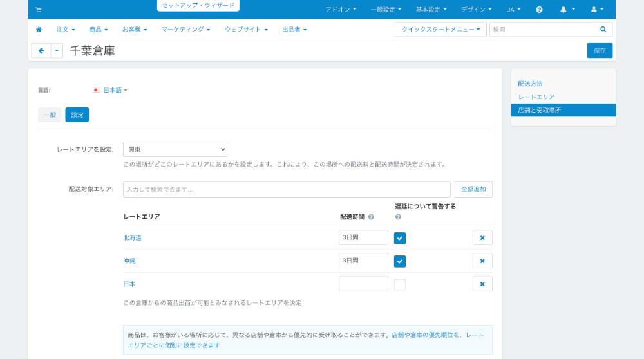Uncheck delay warning for 北海道
Viewport: 644px width, 359px height.
[x=400, y=239]
